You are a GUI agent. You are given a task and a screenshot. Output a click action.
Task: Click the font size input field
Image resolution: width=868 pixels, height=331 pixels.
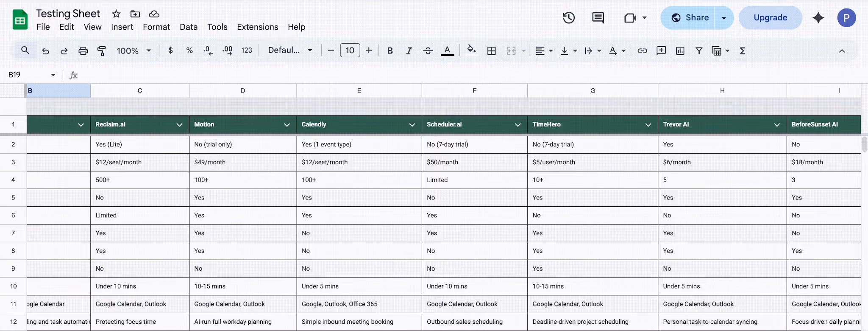pos(350,50)
